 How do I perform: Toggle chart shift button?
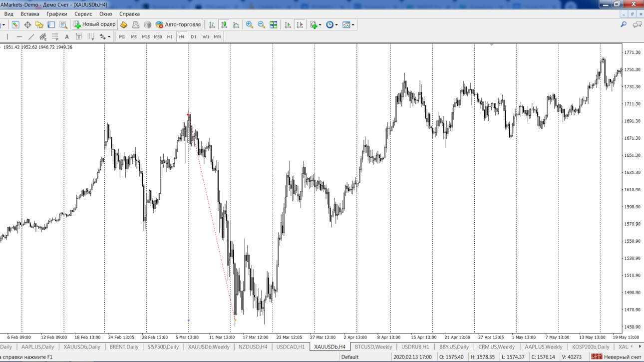[x=300, y=24]
